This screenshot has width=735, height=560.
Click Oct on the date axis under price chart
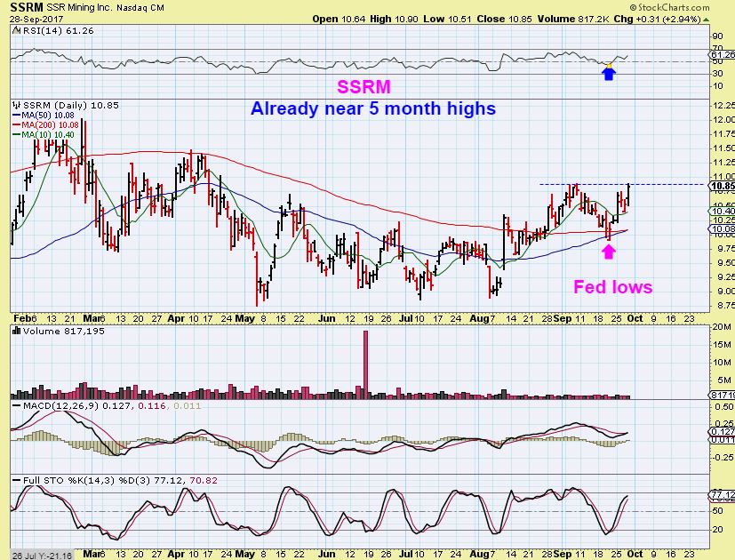tap(635, 318)
